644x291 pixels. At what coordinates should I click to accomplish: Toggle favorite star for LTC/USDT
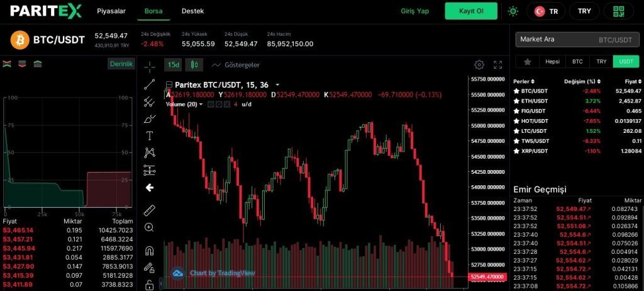[516, 131]
